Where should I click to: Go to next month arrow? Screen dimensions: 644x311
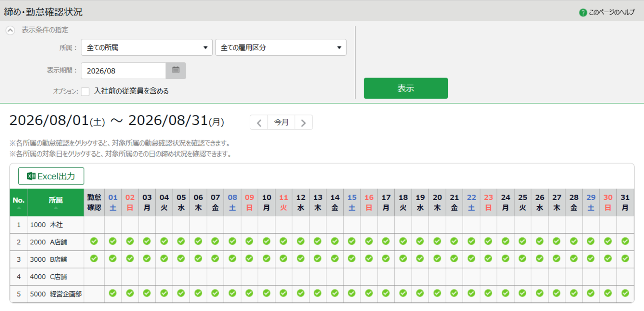[303, 123]
